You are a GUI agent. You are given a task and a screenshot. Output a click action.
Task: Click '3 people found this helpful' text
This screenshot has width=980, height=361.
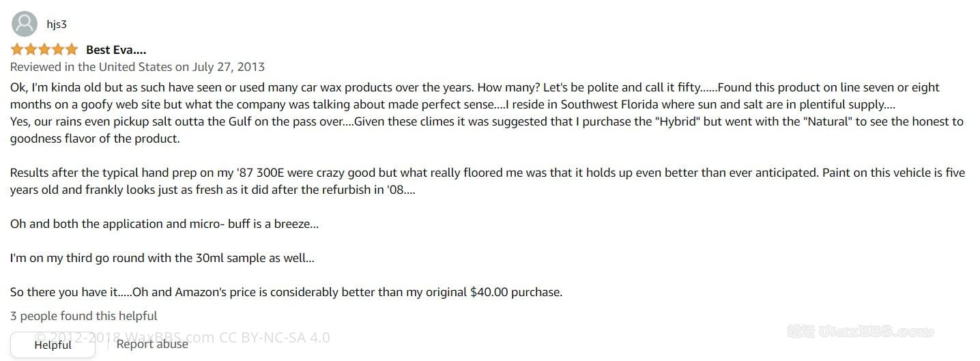pos(83,316)
